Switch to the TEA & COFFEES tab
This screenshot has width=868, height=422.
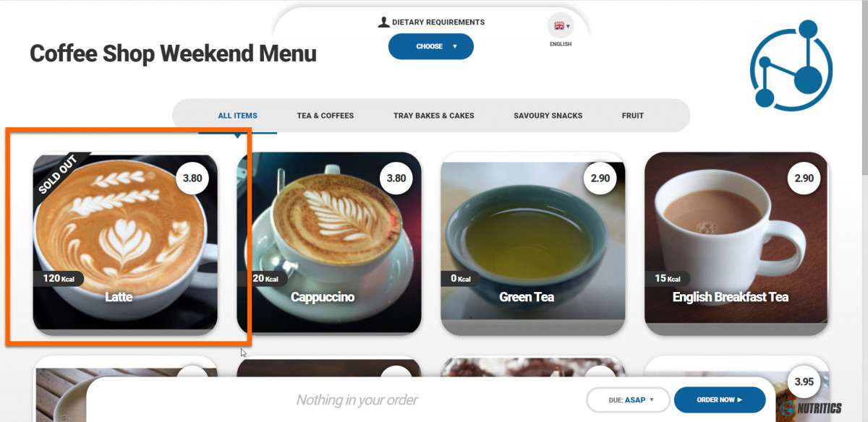[x=325, y=116]
